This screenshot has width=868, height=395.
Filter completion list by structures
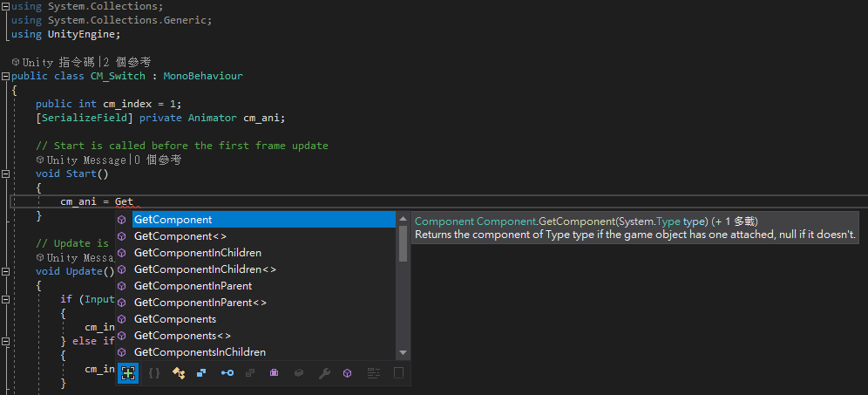201,373
